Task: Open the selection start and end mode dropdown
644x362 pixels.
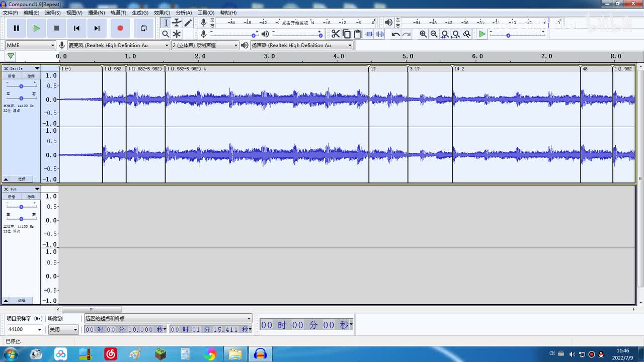Action: pos(168,318)
